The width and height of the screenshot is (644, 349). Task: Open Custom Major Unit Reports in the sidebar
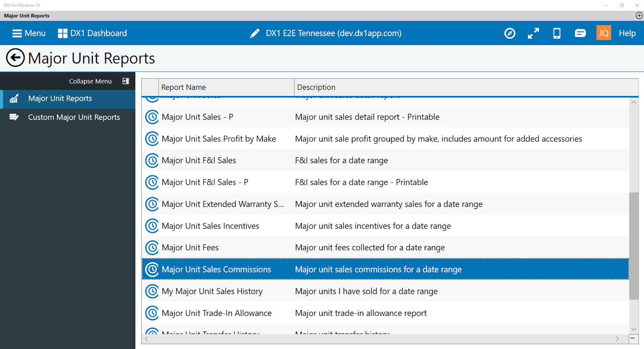[x=68, y=117]
